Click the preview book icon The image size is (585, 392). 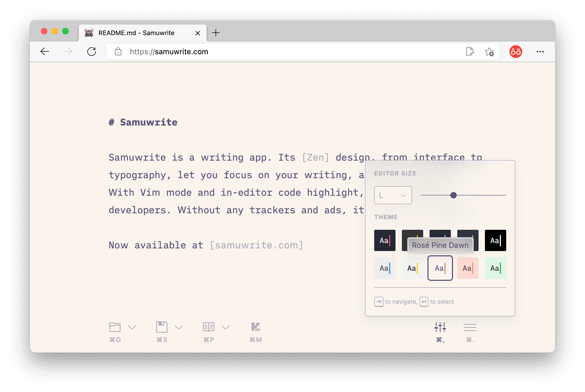point(208,327)
